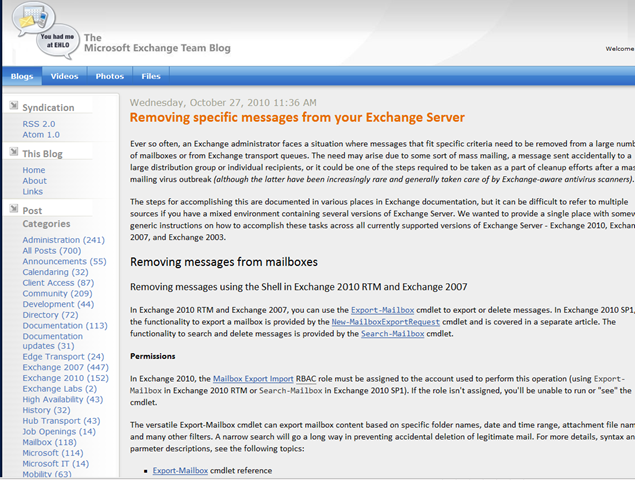Open Documentation (113) category

point(65,326)
